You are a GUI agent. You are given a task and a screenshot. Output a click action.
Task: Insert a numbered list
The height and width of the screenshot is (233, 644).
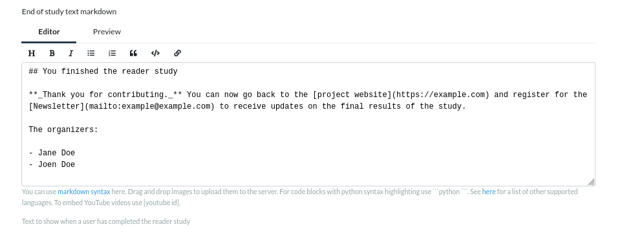pos(112,53)
